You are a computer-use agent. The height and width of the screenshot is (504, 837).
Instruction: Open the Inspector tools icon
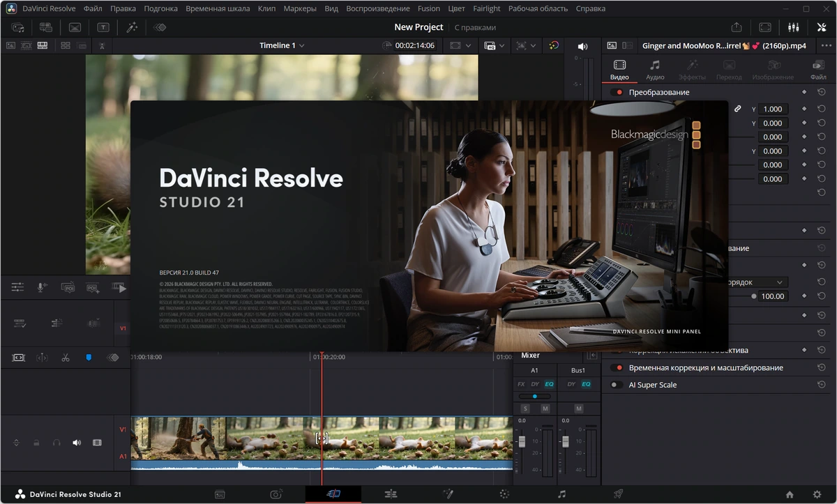(821, 27)
